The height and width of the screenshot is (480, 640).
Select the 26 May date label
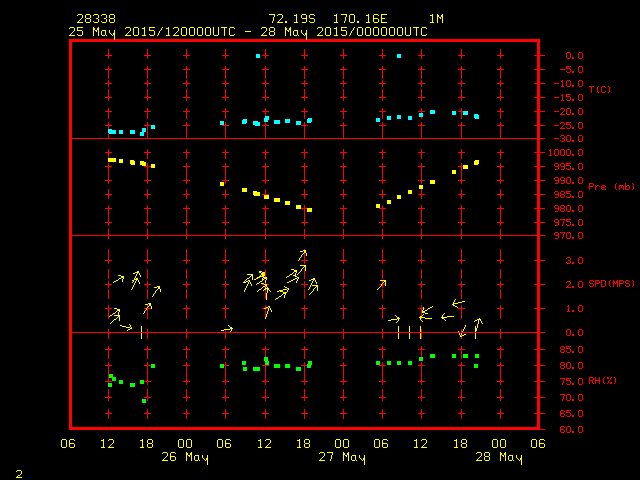coord(185,458)
